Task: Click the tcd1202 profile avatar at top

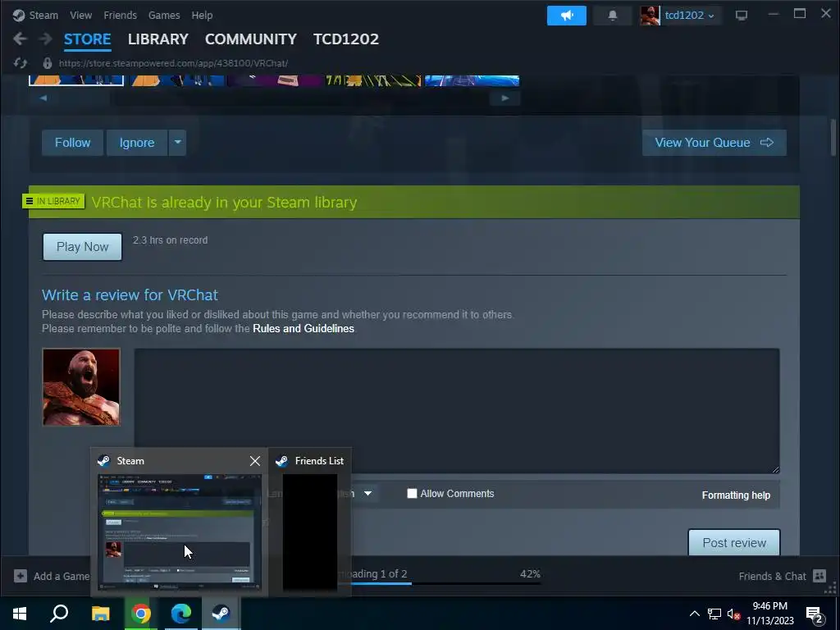Action: pos(650,16)
